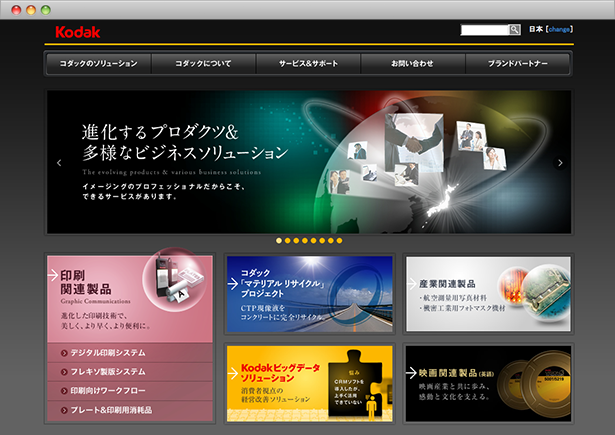
Task: Click the puzzle piece graphic
Action: click(x=355, y=383)
